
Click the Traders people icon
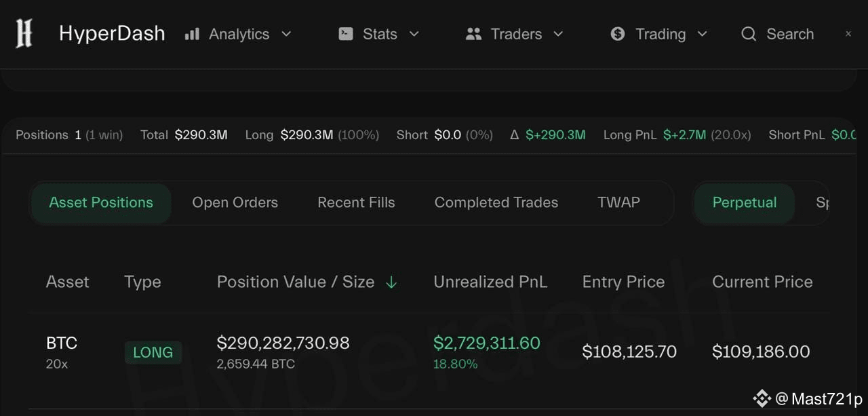473,34
